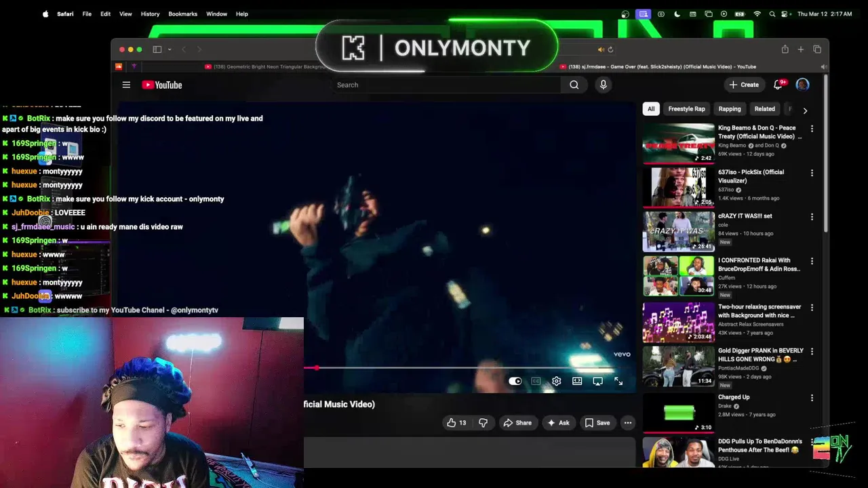This screenshot has width=868, height=488.
Task: Open options for King Beamo Peace Treaty video
Action: [812, 129]
